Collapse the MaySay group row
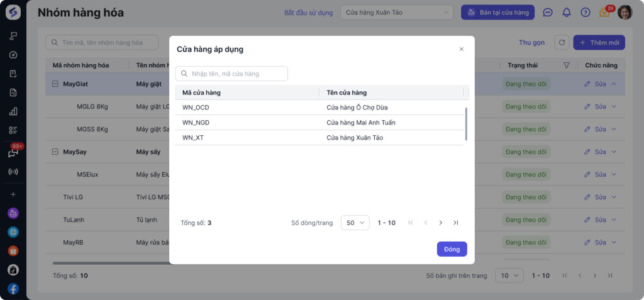 click(x=55, y=152)
